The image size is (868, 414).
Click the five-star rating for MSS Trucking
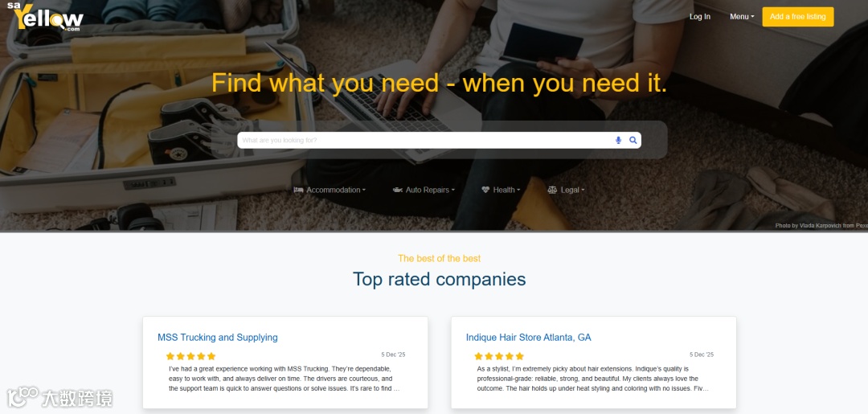(x=190, y=356)
